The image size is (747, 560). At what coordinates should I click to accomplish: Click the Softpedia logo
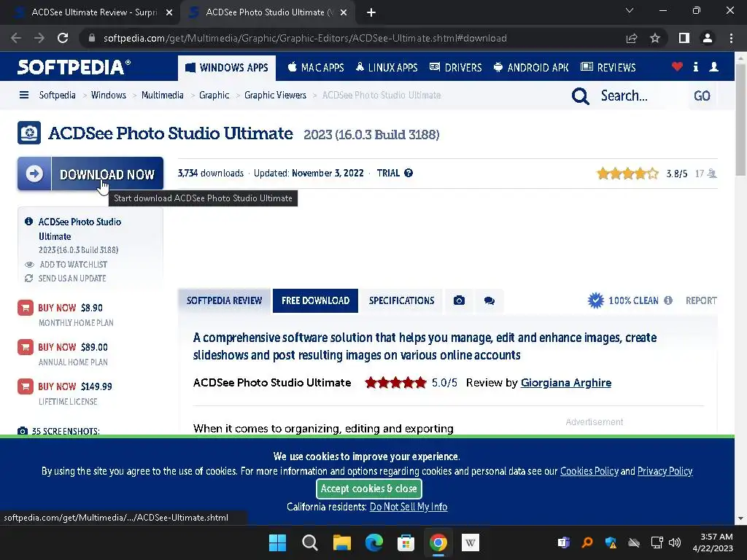(x=74, y=67)
